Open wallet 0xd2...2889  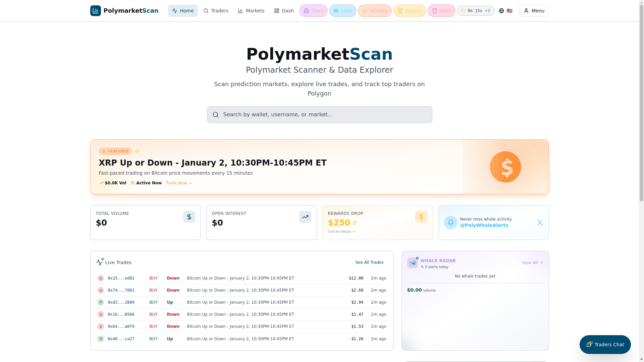point(121,302)
